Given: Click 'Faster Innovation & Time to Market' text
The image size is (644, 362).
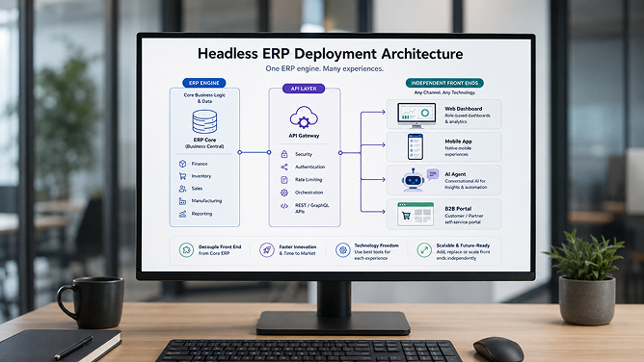Looking at the screenshot, I should point(298,250).
